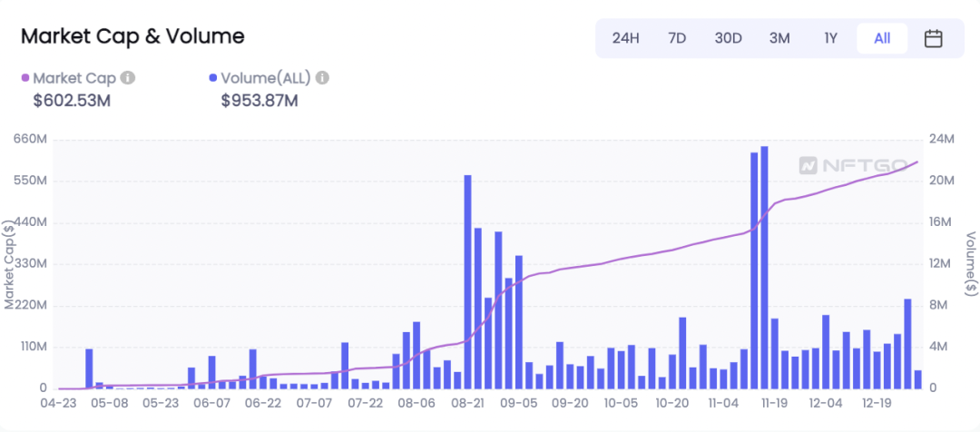Click the blue Volume legend dot
Viewport: 980px width, 432px height.
point(213,78)
